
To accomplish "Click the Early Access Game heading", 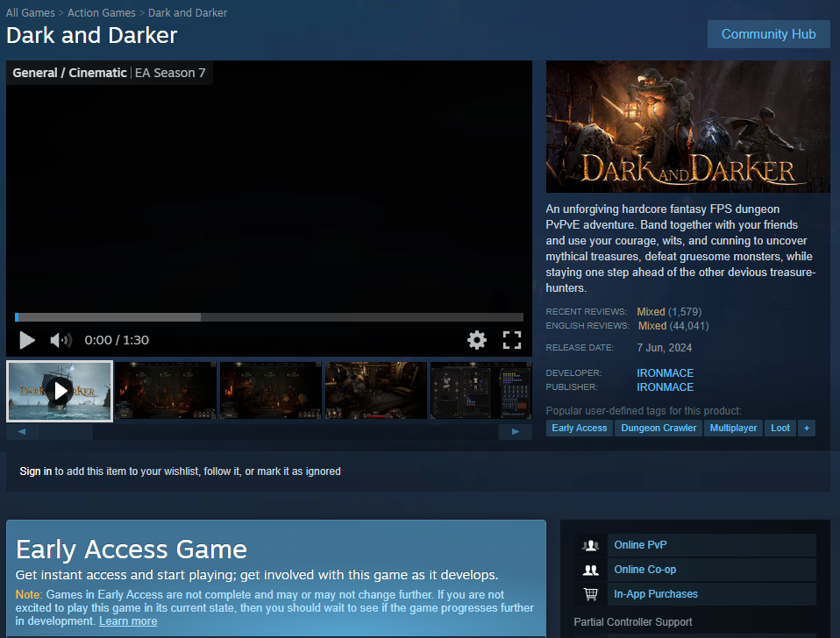I will [132, 549].
